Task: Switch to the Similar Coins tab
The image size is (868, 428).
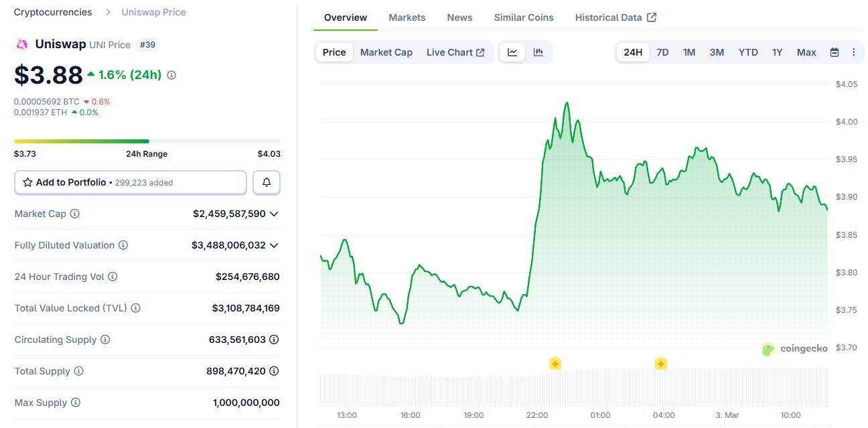Action: point(524,17)
